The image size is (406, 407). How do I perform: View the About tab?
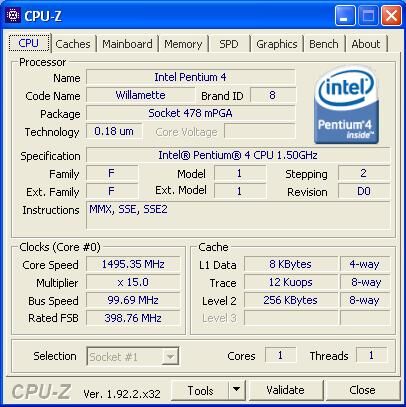tap(366, 44)
